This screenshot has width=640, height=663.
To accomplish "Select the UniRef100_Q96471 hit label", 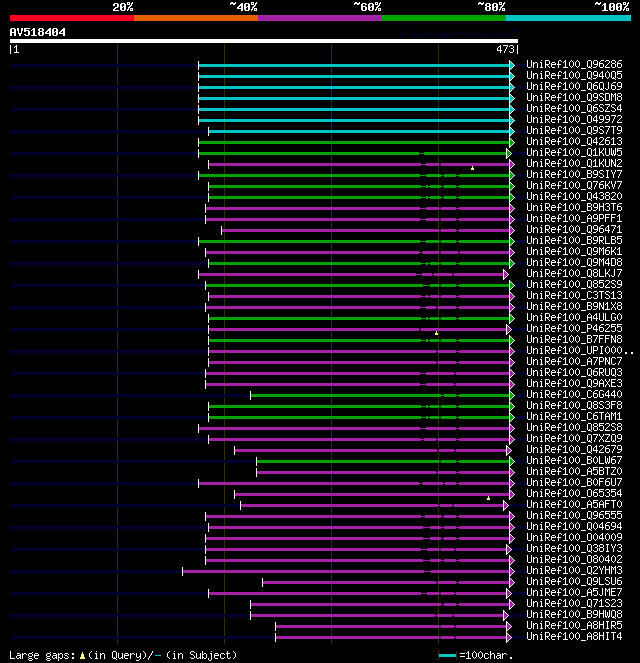I will (574, 229).
